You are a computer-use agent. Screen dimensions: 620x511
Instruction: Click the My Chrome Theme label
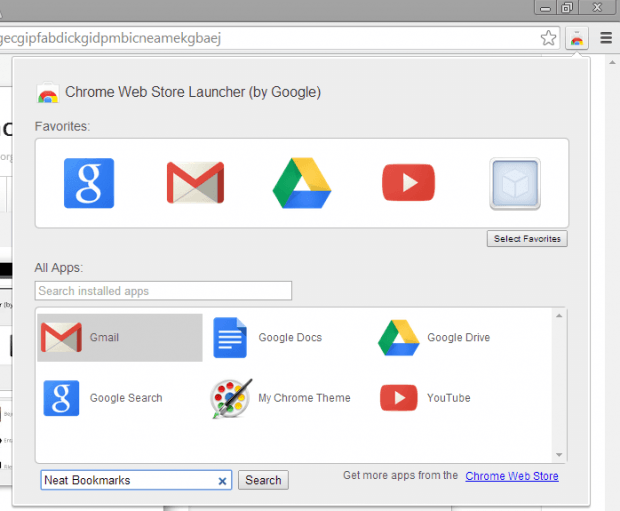[304, 398]
